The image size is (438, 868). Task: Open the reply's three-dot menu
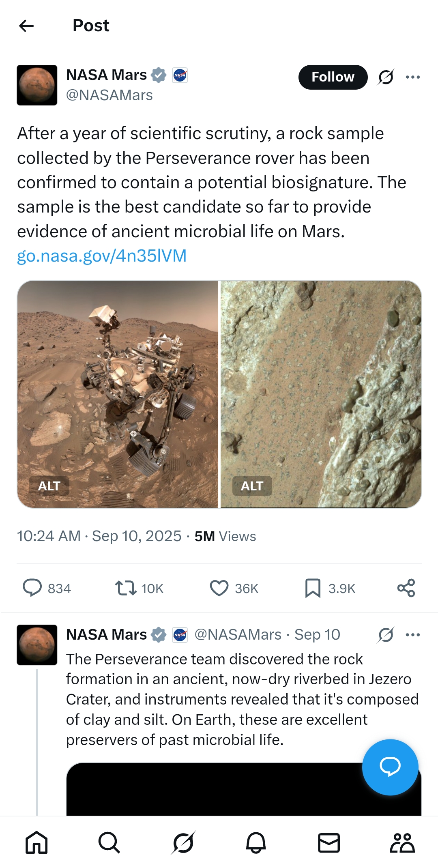click(412, 635)
